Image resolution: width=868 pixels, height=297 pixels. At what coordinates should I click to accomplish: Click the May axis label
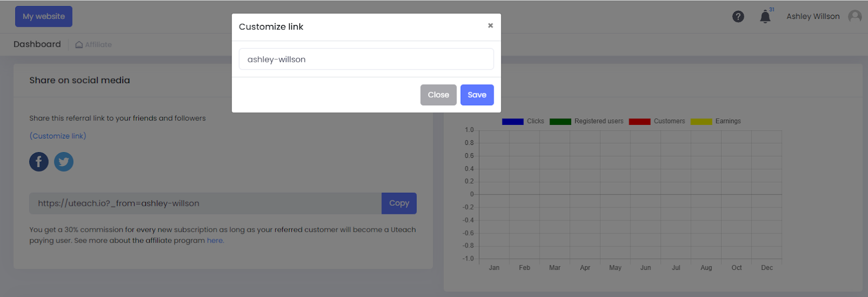point(615,268)
